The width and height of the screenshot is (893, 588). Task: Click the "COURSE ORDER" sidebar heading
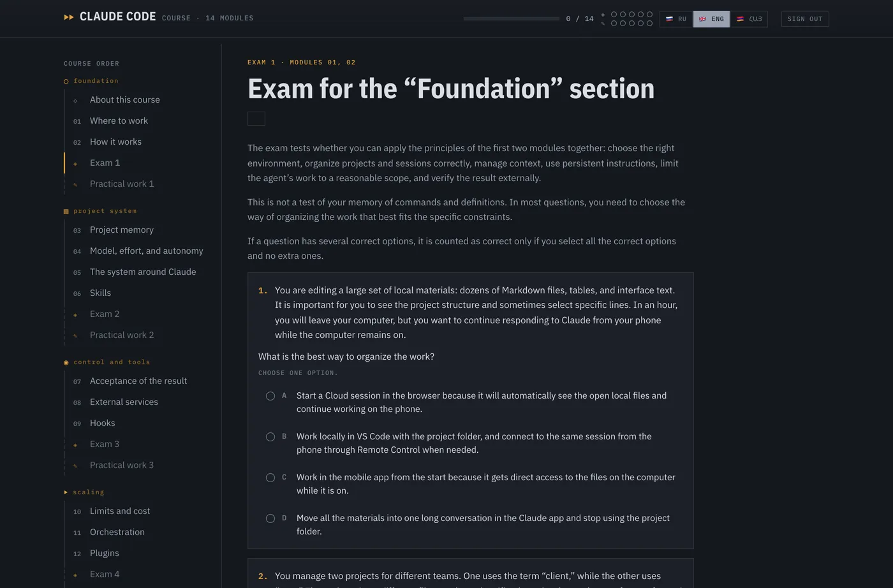click(91, 64)
